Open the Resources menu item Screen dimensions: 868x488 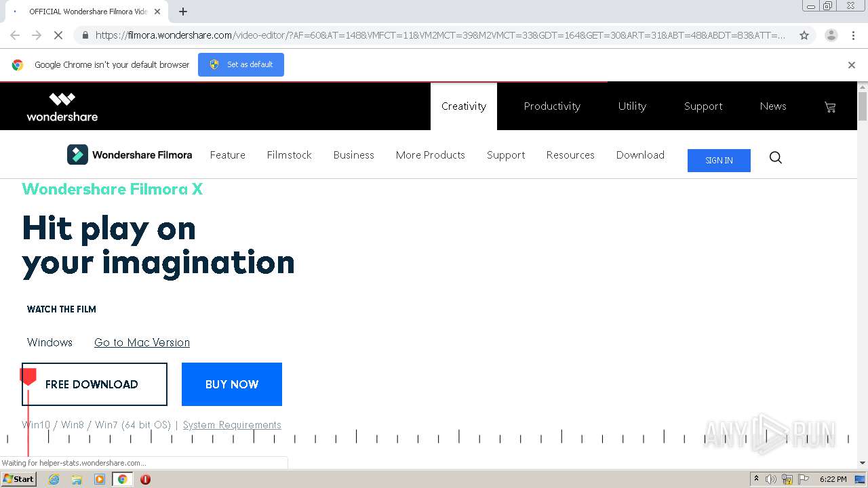tap(570, 155)
